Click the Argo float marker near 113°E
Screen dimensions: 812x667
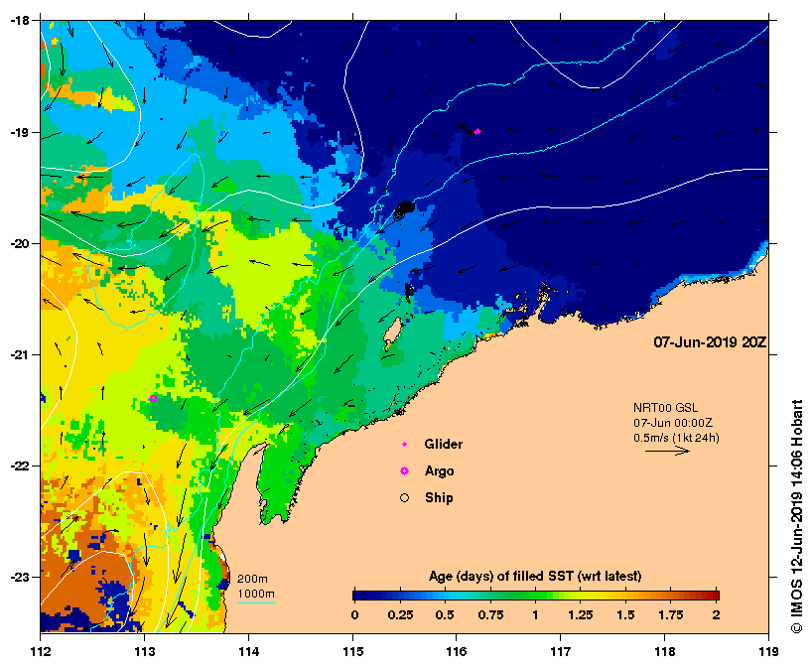click(153, 398)
